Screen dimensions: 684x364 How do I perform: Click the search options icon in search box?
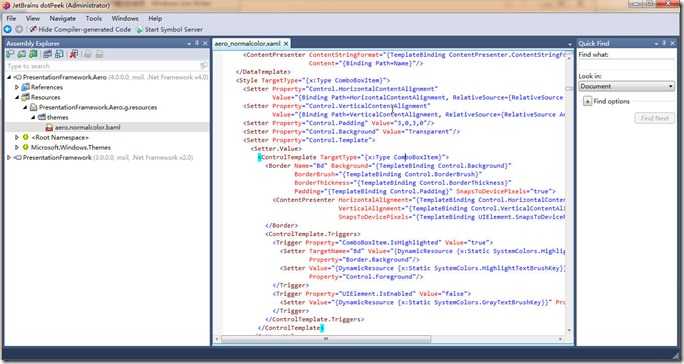(203, 66)
